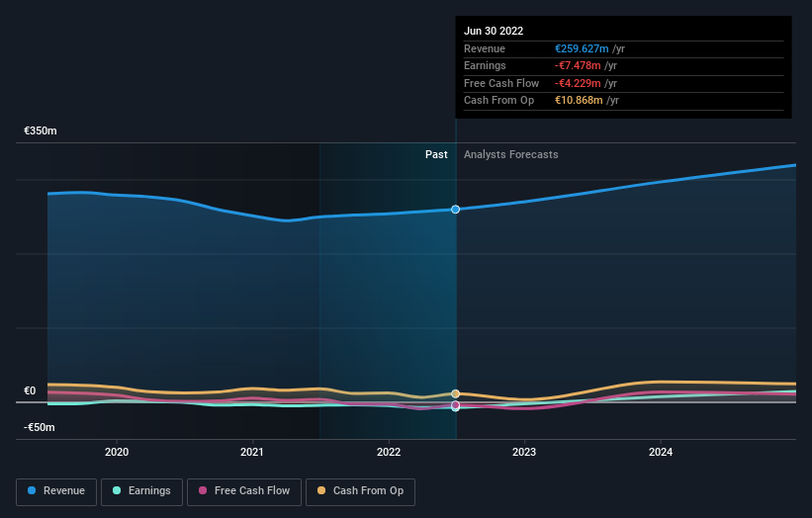The width and height of the screenshot is (812, 518).
Task: Select the 2024 x-axis label
Action: [x=661, y=452]
